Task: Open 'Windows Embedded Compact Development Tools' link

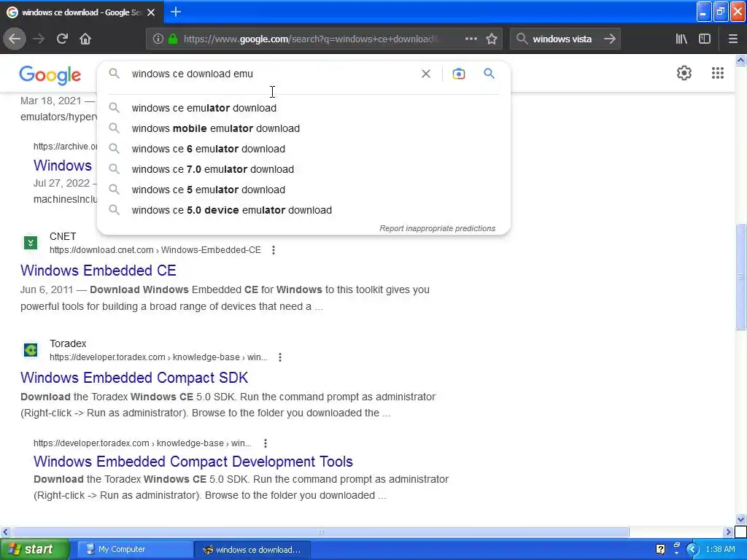Action: [x=193, y=462]
